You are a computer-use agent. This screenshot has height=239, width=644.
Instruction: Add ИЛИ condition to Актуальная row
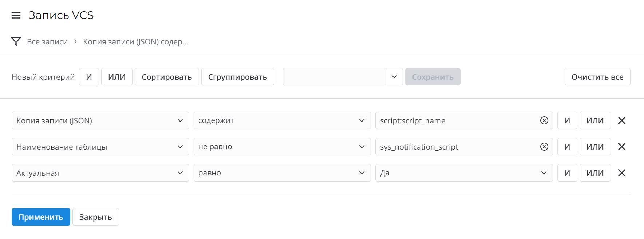tap(594, 173)
